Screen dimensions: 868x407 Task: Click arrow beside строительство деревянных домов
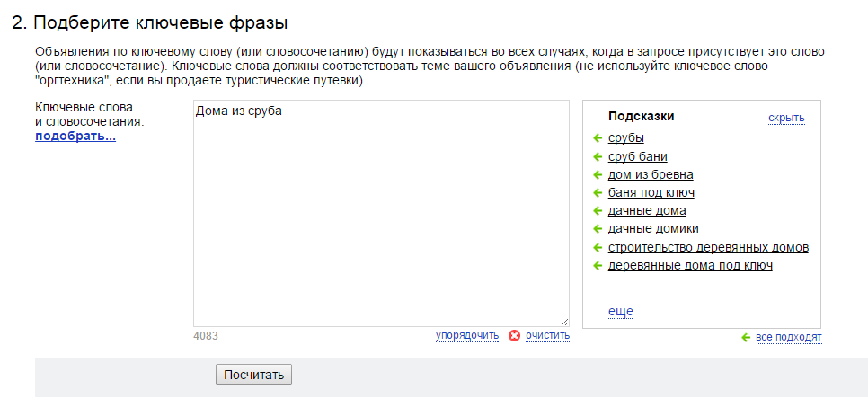click(x=598, y=247)
